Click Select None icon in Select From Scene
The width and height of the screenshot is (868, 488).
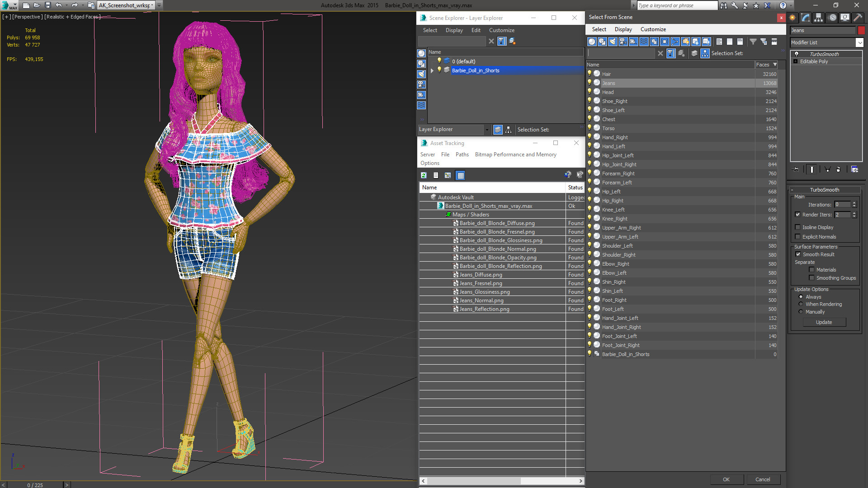(x=730, y=42)
